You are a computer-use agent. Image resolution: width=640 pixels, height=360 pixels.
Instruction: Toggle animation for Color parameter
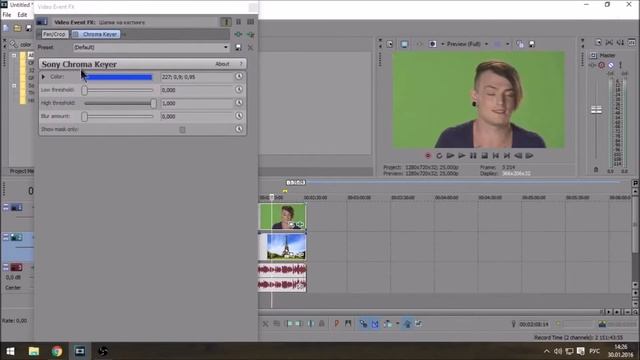pos(239,77)
